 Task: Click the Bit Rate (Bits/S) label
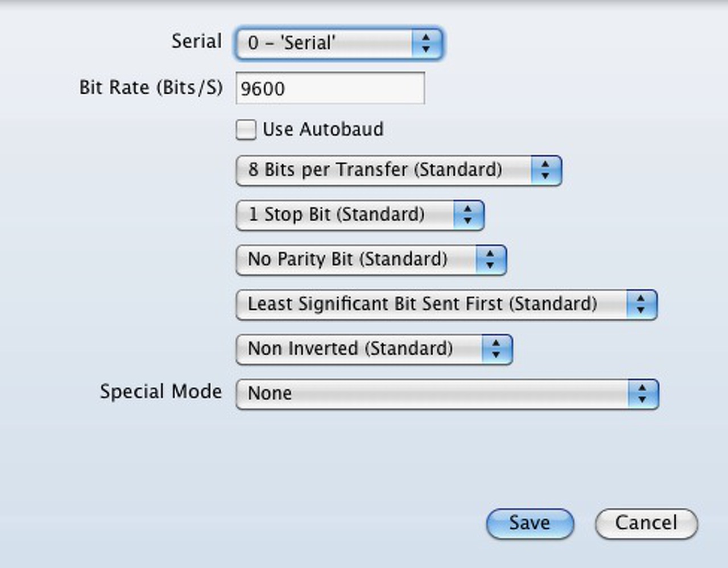tap(151, 88)
